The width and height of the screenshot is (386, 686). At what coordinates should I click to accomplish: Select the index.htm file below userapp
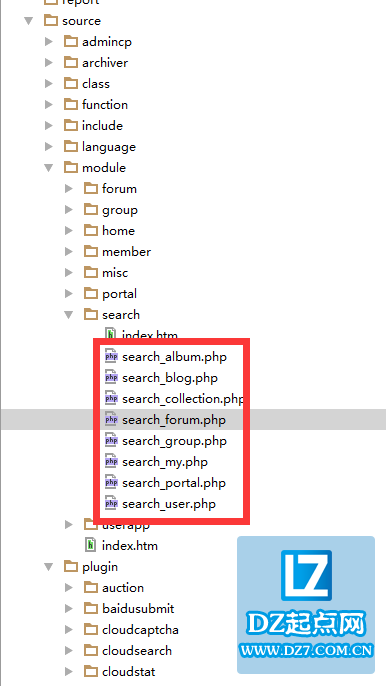point(130,546)
